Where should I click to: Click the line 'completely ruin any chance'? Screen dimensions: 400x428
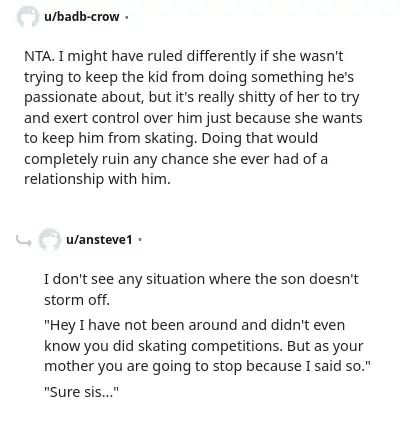(176, 159)
